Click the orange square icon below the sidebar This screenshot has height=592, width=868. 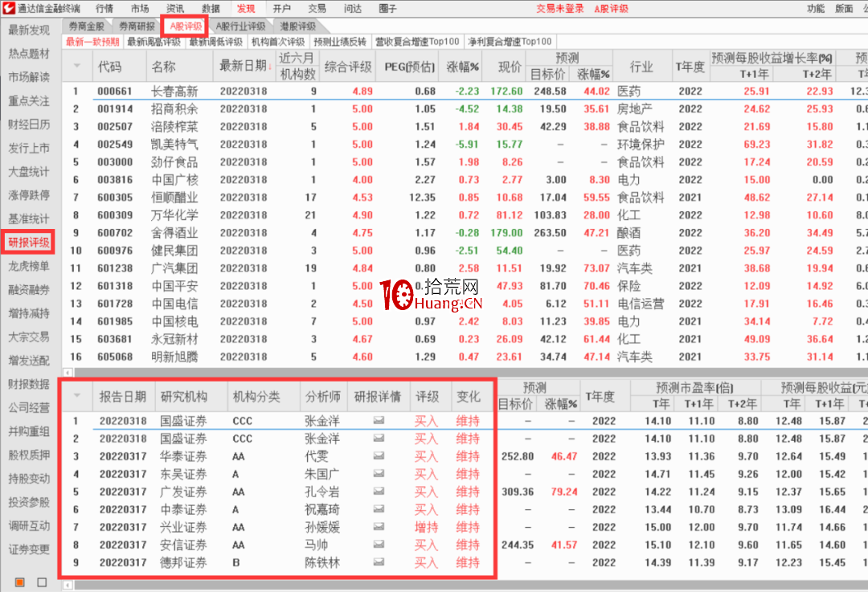coord(20,582)
